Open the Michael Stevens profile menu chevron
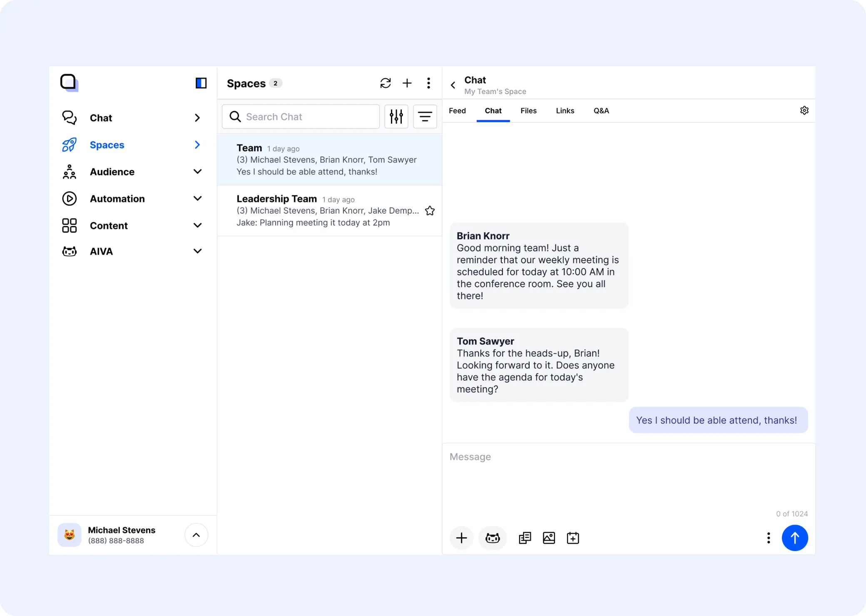The width and height of the screenshot is (866, 616). tap(196, 535)
